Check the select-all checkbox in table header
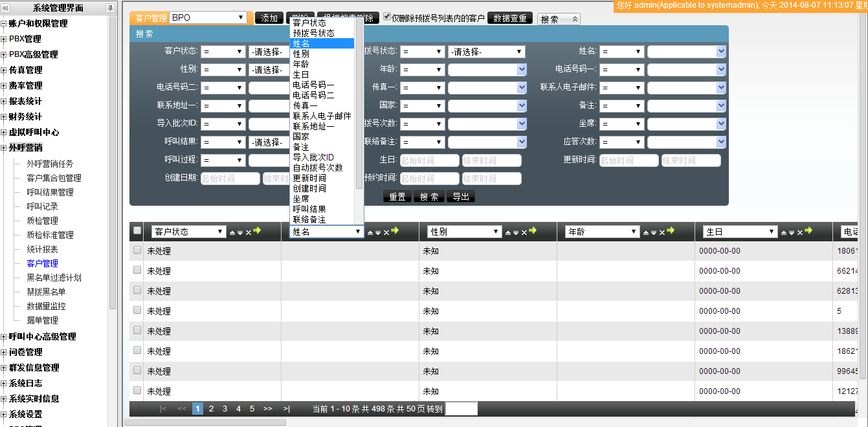This screenshot has width=868, height=427. point(137,230)
